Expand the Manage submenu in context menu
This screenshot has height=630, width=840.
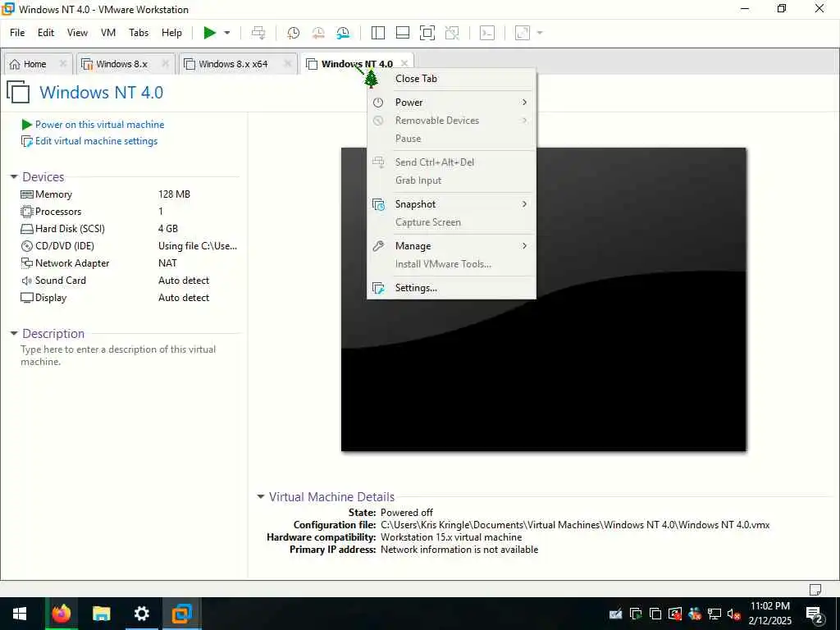tap(451, 246)
